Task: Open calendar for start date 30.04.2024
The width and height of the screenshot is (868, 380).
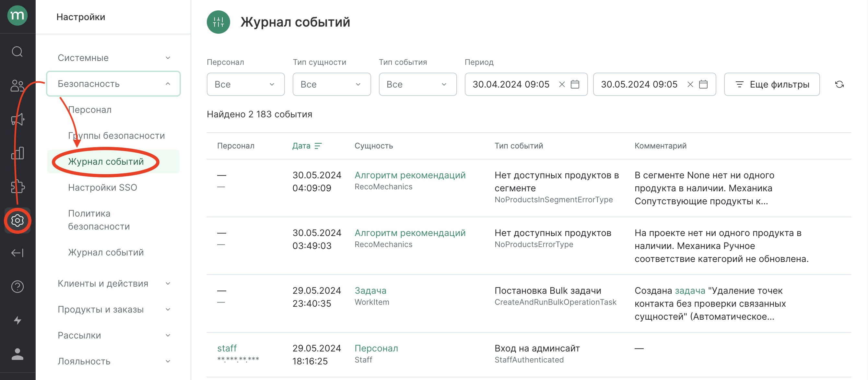Action: pyautogui.click(x=575, y=84)
